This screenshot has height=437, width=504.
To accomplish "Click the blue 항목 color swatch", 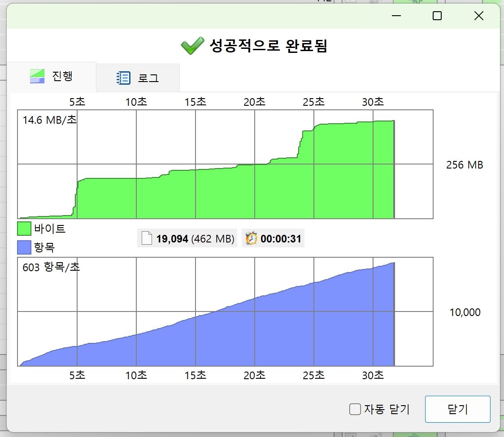I will 24,247.
